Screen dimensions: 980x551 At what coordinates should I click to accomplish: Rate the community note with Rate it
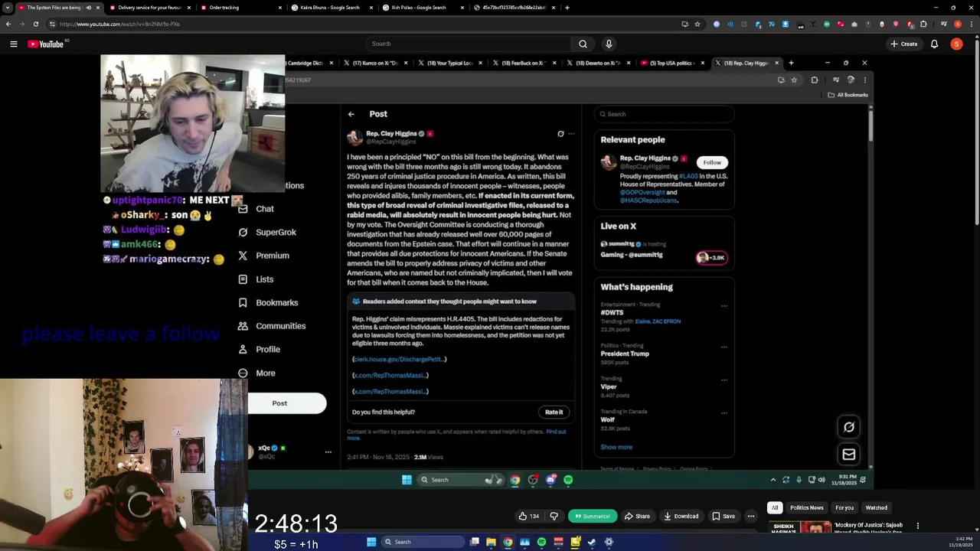(554, 412)
